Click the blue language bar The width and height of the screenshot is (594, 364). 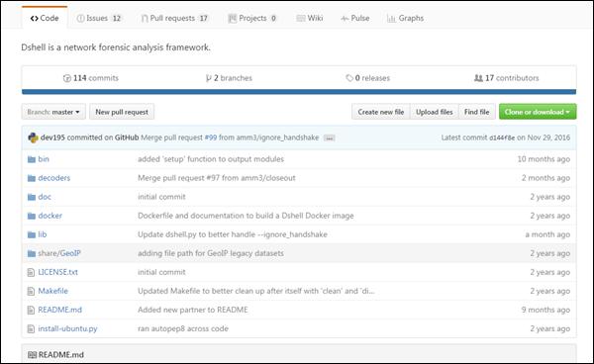click(299, 92)
